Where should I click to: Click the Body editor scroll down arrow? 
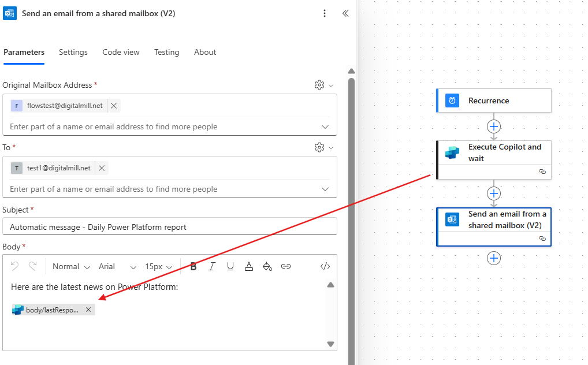pos(330,344)
